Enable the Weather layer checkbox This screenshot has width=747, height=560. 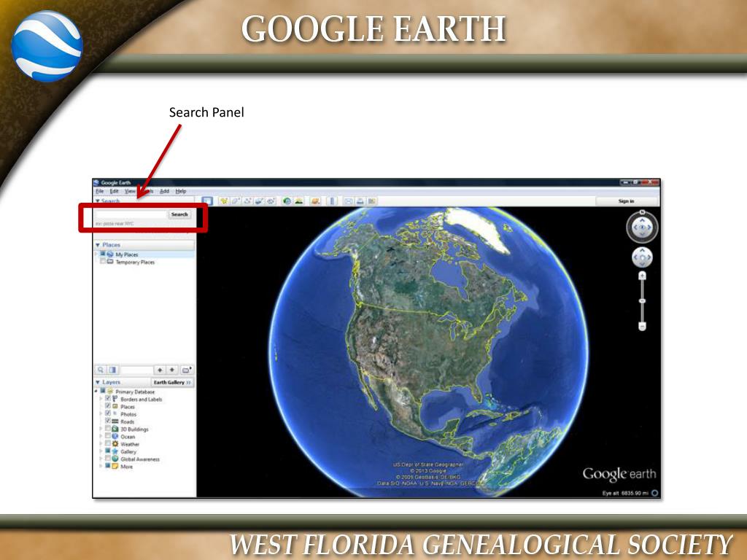point(108,443)
